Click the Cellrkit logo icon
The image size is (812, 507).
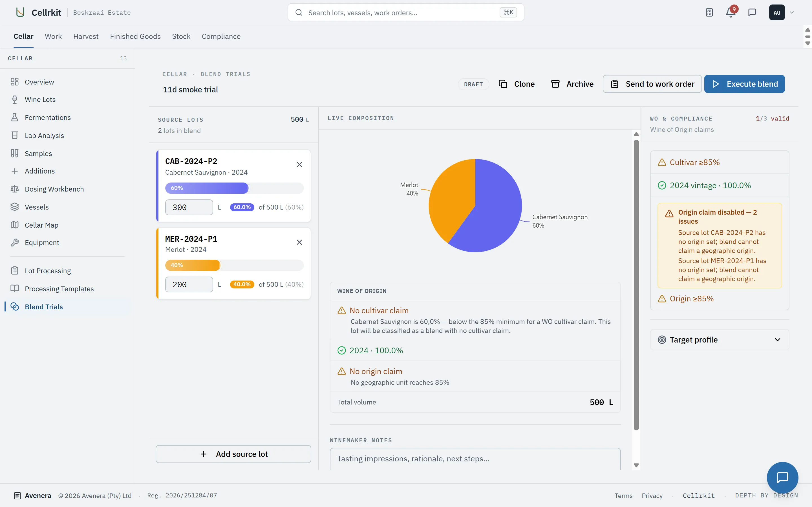point(21,12)
